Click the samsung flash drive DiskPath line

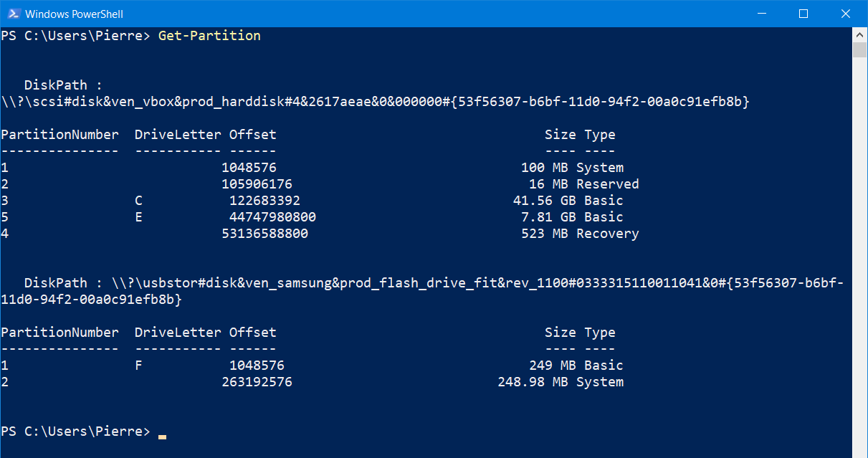(x=423, y=291)
